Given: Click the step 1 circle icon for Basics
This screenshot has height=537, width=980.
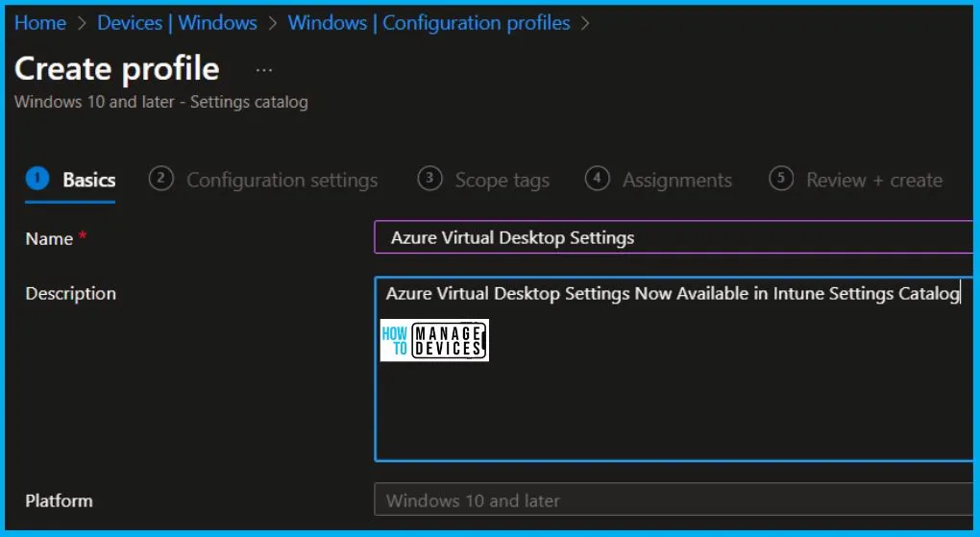Looking at the screenshot, I should 37,179.
